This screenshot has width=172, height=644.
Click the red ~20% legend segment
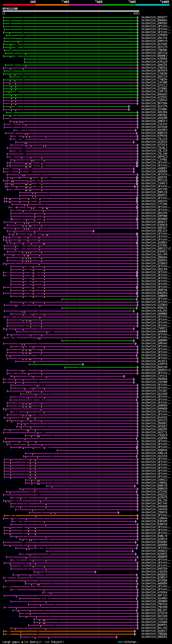coord(19,5)
